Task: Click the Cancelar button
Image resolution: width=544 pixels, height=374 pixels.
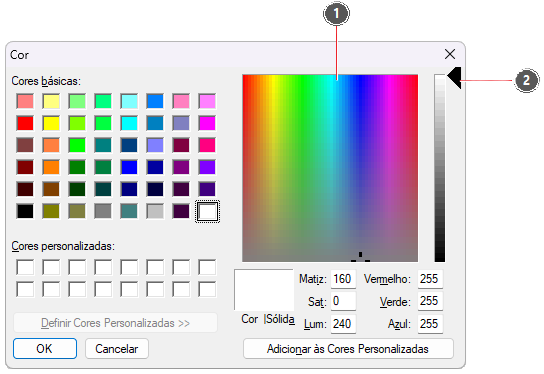Action: point(117,348)
